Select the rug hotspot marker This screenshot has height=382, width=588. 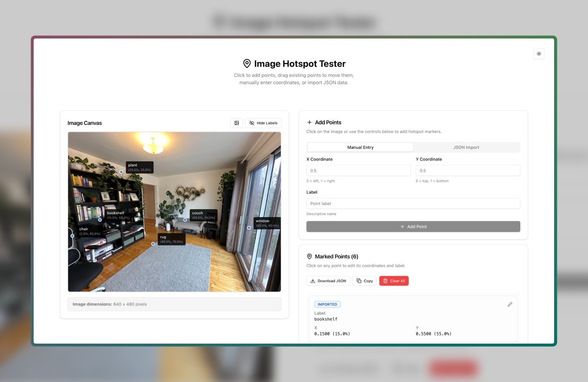pyautogui.click(x=153, y=244)
